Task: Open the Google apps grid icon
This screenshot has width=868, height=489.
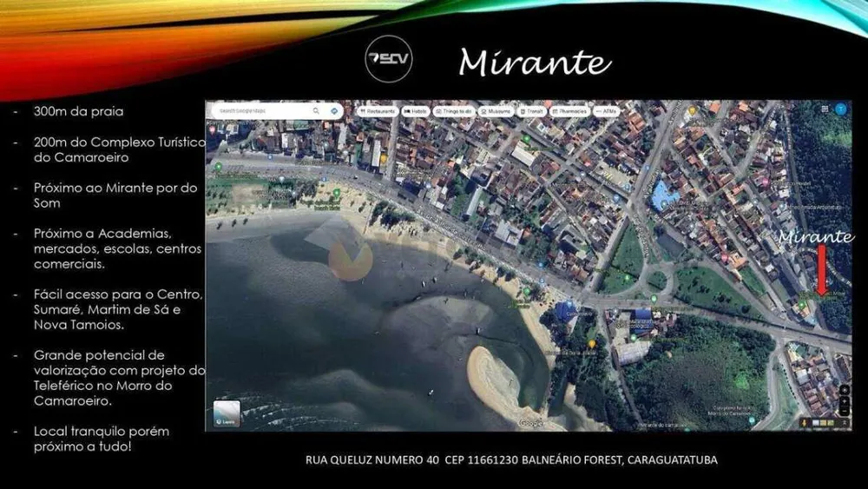Action: (825, 109)
